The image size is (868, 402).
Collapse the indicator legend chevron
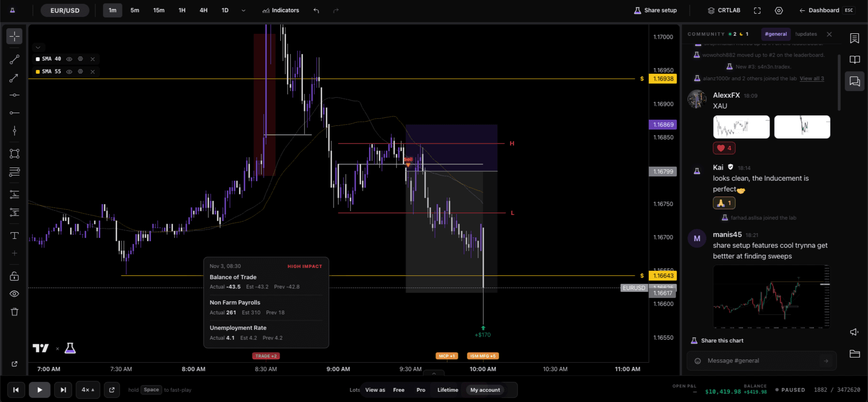[x=38, y=47]
